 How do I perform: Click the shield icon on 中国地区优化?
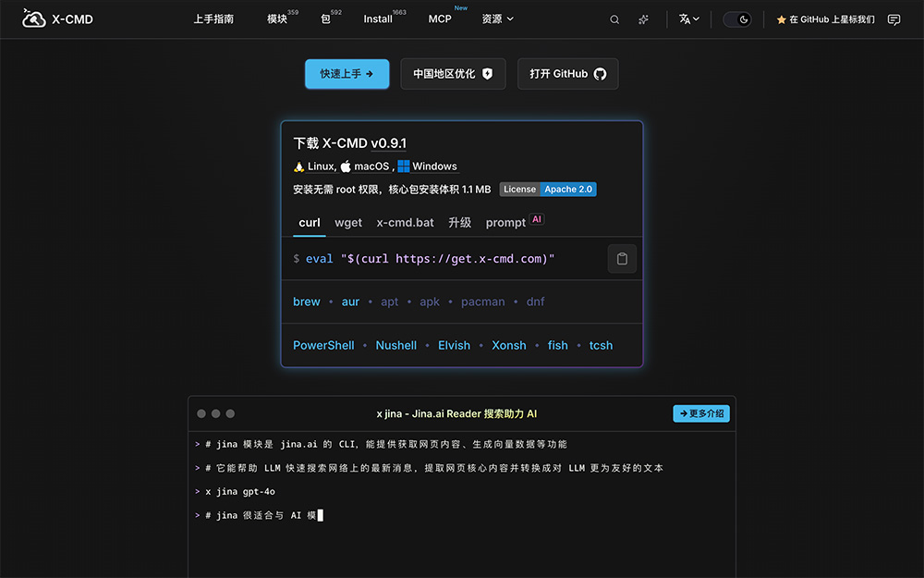point(487,74)
